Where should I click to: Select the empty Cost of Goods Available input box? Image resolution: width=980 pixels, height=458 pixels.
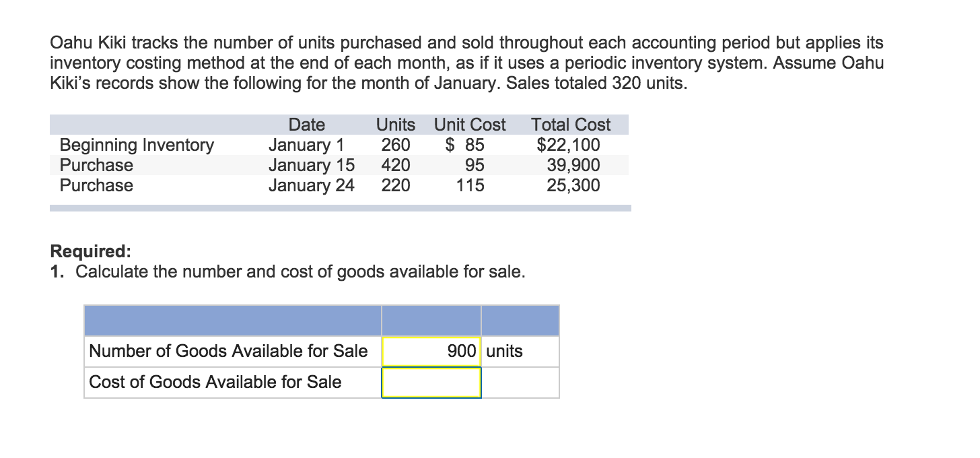pos(431,382)
